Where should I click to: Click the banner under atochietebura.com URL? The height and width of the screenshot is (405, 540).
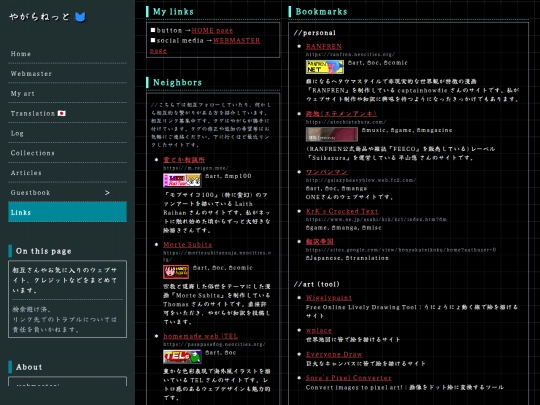pos(332,134)
